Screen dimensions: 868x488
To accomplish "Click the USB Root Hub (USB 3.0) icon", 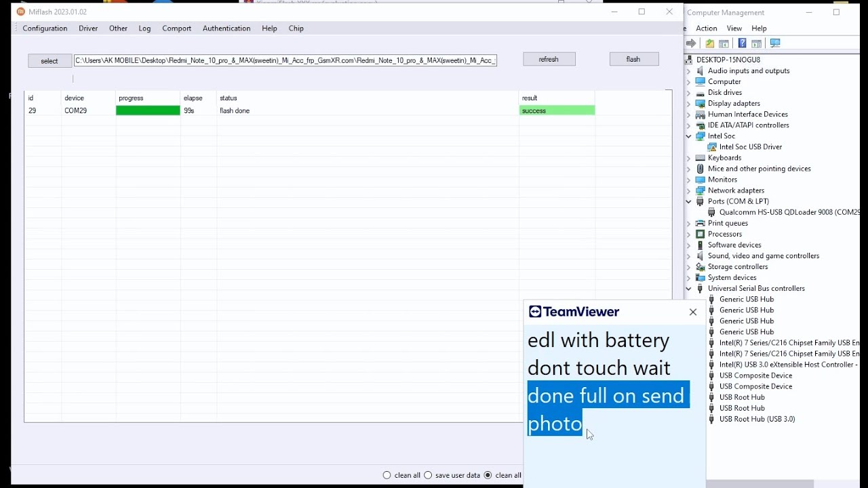I will [711, 419].
